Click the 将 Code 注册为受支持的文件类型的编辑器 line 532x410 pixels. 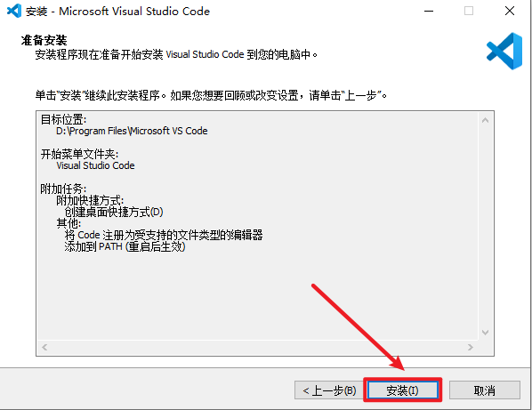164,235
